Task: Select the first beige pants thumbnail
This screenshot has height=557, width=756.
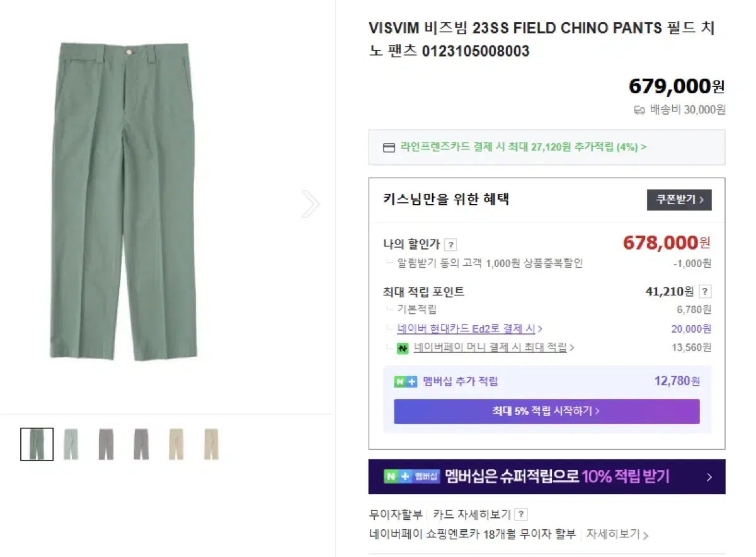Action: 176,444
